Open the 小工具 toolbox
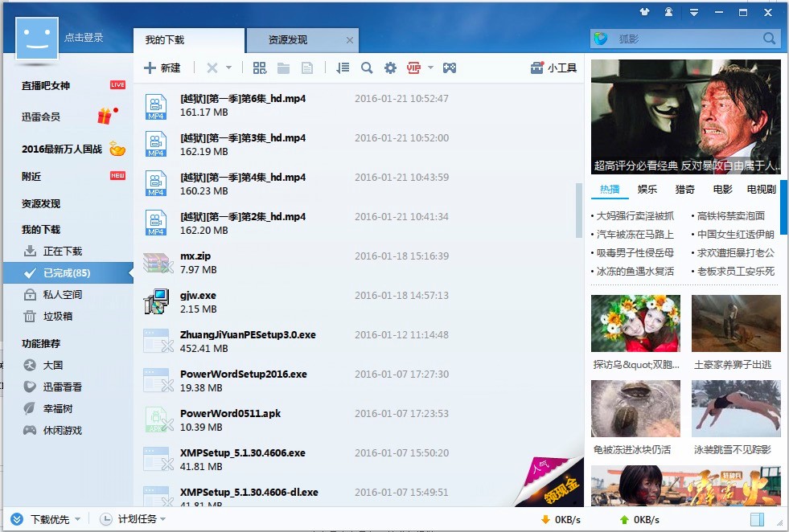 pos(553,68)
